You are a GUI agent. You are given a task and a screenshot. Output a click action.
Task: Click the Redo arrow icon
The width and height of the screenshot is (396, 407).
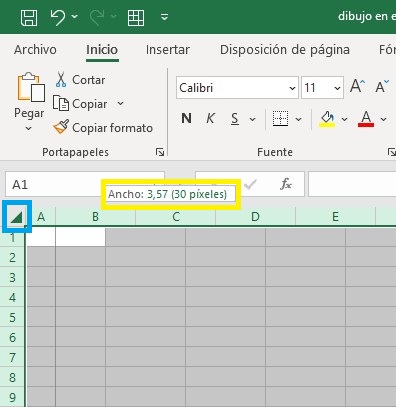click(97, 17)
